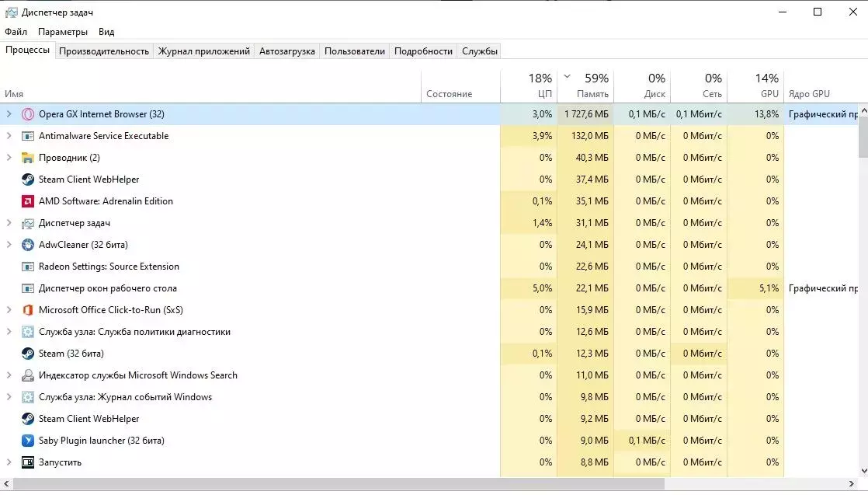Screen dimensions: 868x495
Task: Click the Microsoft Office Click-to-Run icon
Action: coord(28,310)
